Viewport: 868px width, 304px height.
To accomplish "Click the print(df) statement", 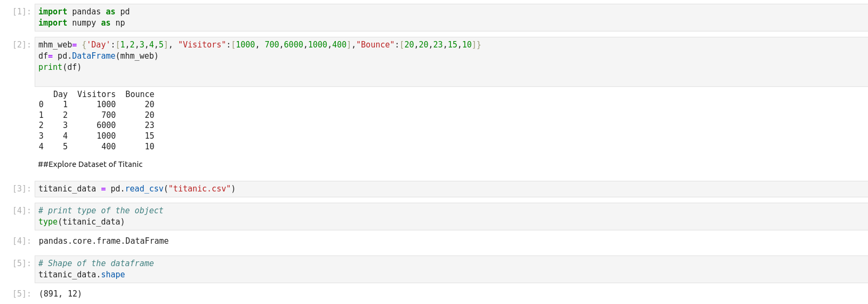I will (x=60, y=67).
